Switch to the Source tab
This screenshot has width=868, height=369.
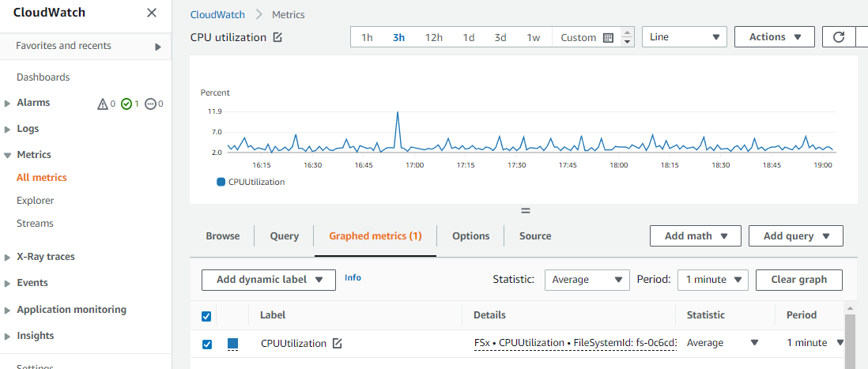pyautogui.click(x=535, y=236)
